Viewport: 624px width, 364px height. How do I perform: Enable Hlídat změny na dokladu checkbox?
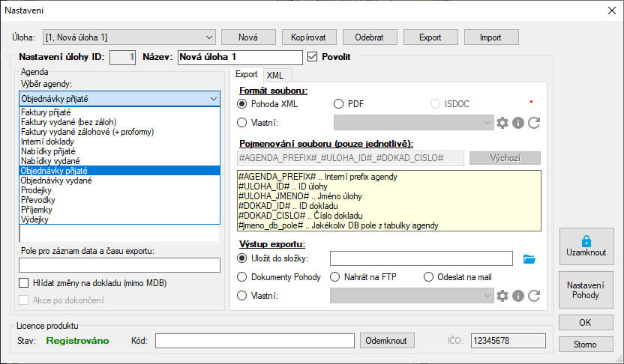[24, 283]
